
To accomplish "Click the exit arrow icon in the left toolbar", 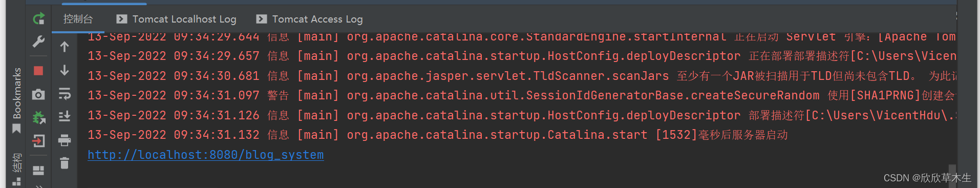I will (x=38, y=141).
